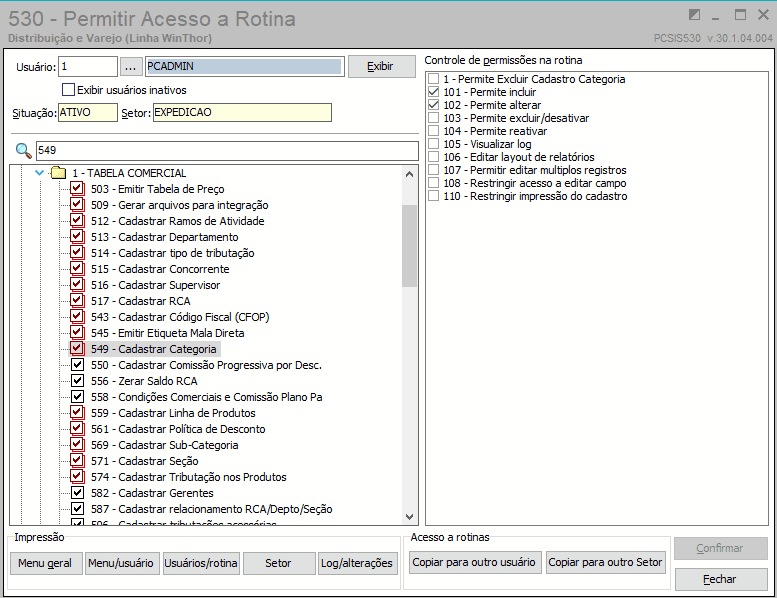Viewport: 777px width, 598px height.
Task: Click the Usuários/rotina button
Action: coord(201,563)
